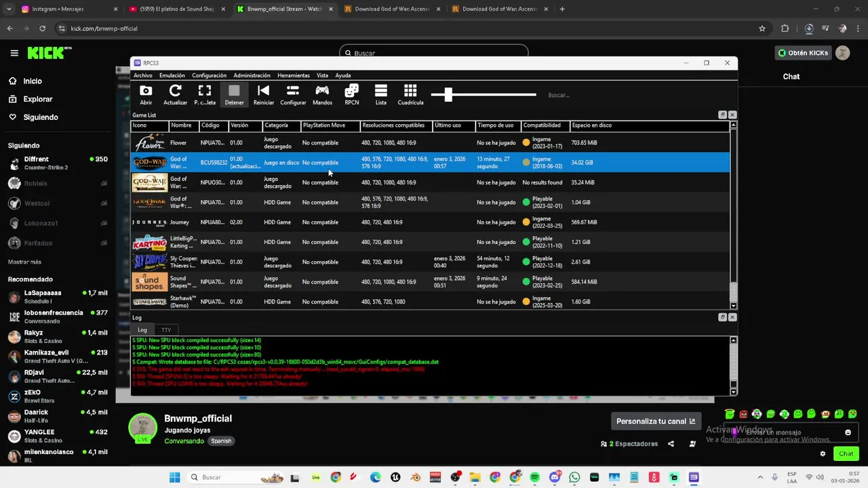
Task: Open Spotify from taskbar
Action: click(535, 477)
